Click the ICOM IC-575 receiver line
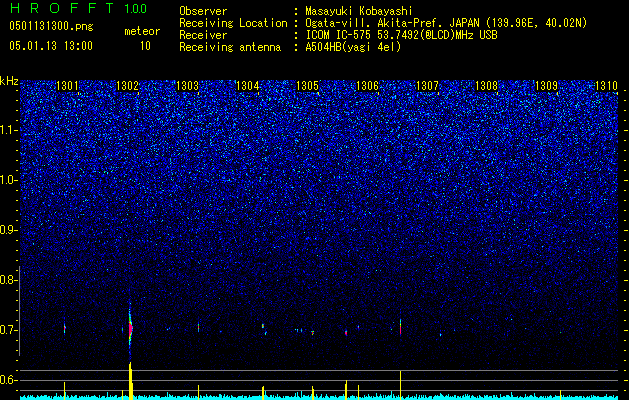The width and height of the screenshot is (629, 400). (x=401, y=35)
